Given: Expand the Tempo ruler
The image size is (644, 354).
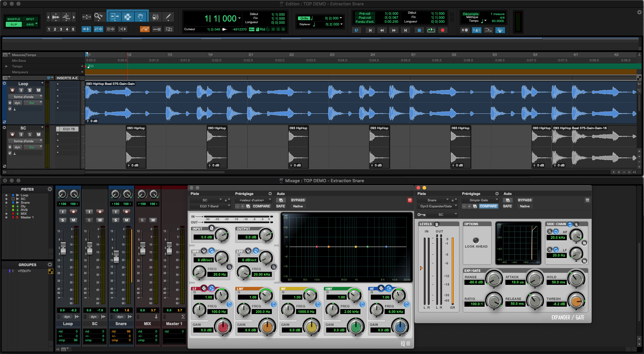Looking at the screenshot, I should coord(6,66).
